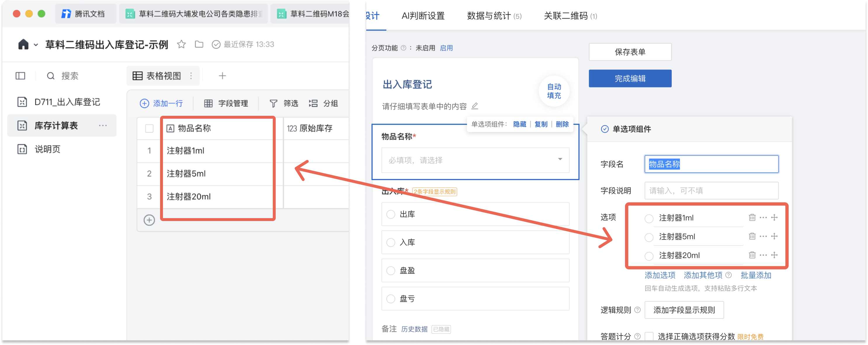Switch to AI判断设置 tab

(423, 16)
